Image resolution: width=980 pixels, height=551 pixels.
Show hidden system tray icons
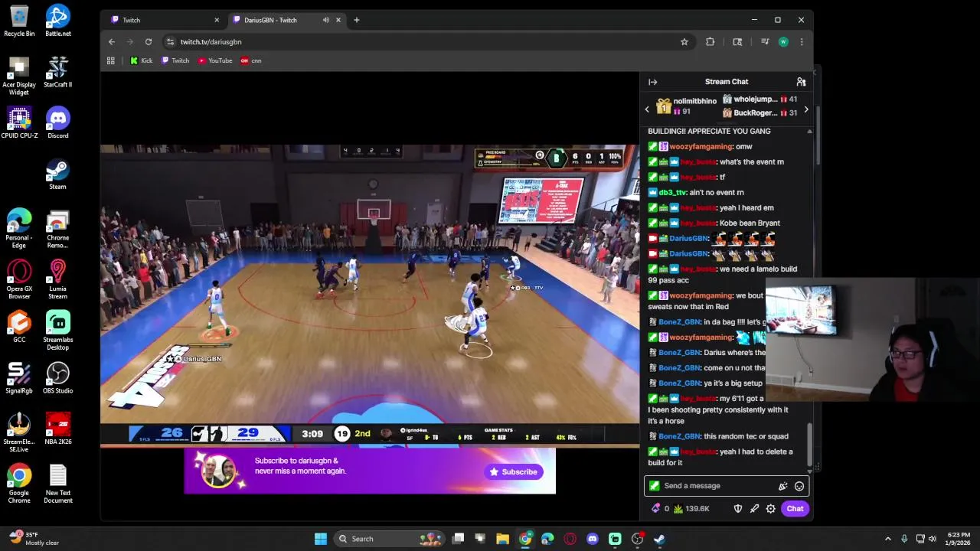(888, 539)
